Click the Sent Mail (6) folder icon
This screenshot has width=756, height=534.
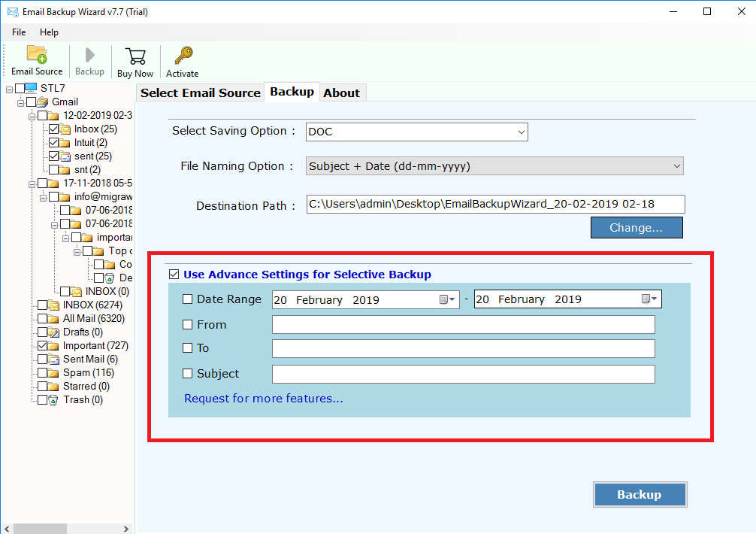53,360
